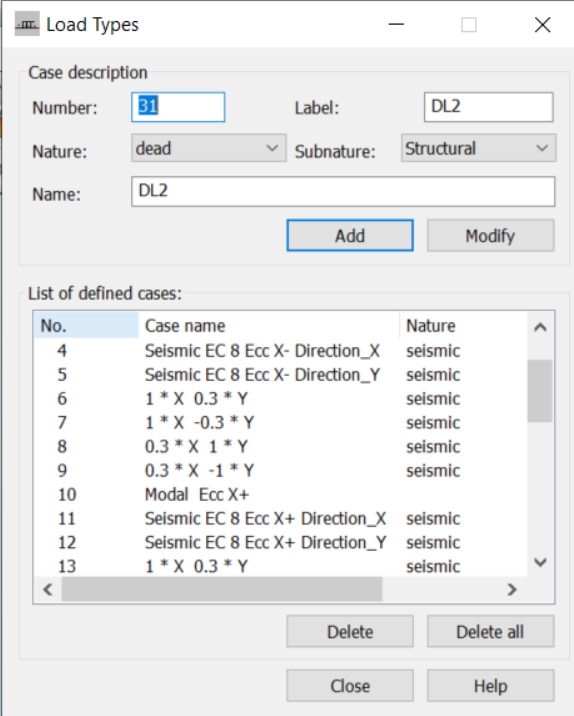The image size is (574, 716).
Task: Click the list's scroll up arrow
Action: click(541, 327)
